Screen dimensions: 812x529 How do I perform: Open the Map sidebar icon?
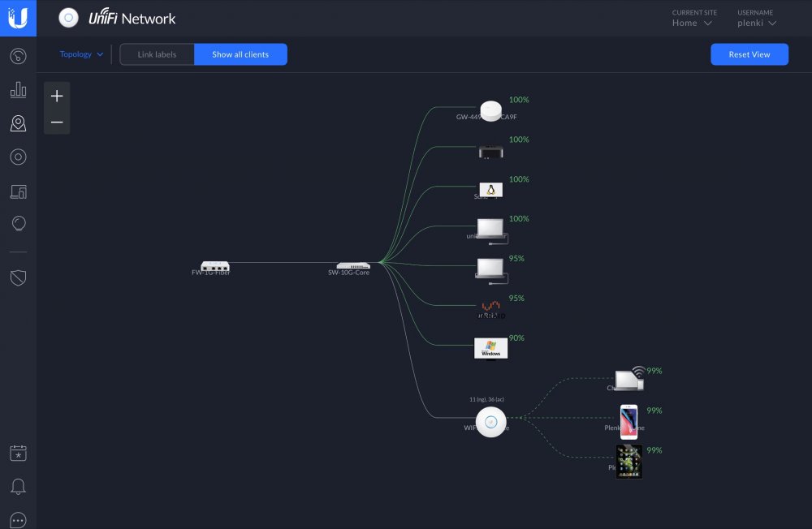click(x=18, y=123)
